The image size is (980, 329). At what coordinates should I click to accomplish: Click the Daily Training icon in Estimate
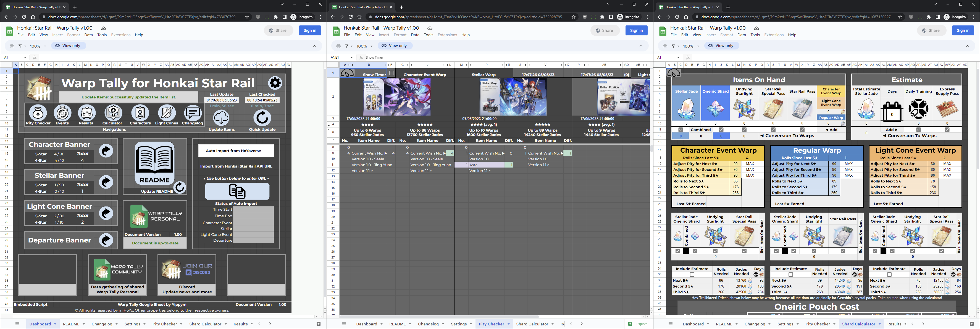[918, 109]
